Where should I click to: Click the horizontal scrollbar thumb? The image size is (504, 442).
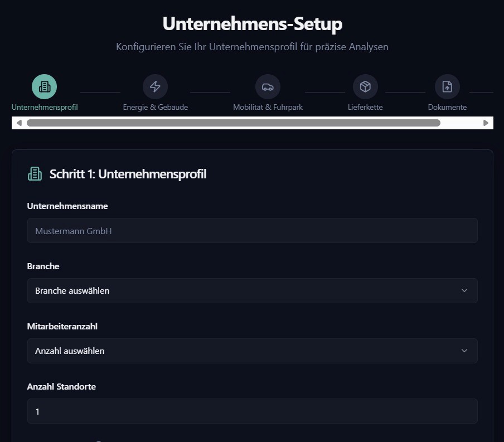234,123
